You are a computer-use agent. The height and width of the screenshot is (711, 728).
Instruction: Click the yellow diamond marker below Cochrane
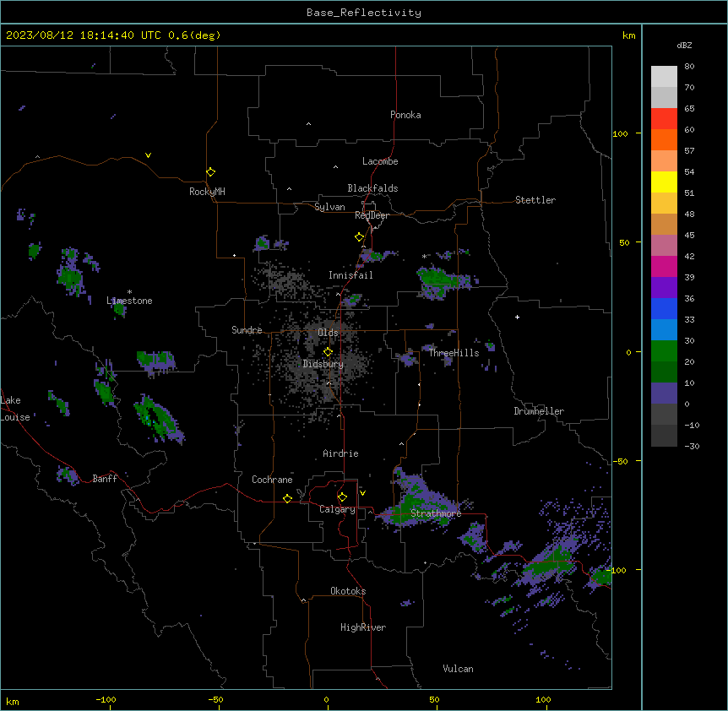pyautogui.click(x=287, y=499)
